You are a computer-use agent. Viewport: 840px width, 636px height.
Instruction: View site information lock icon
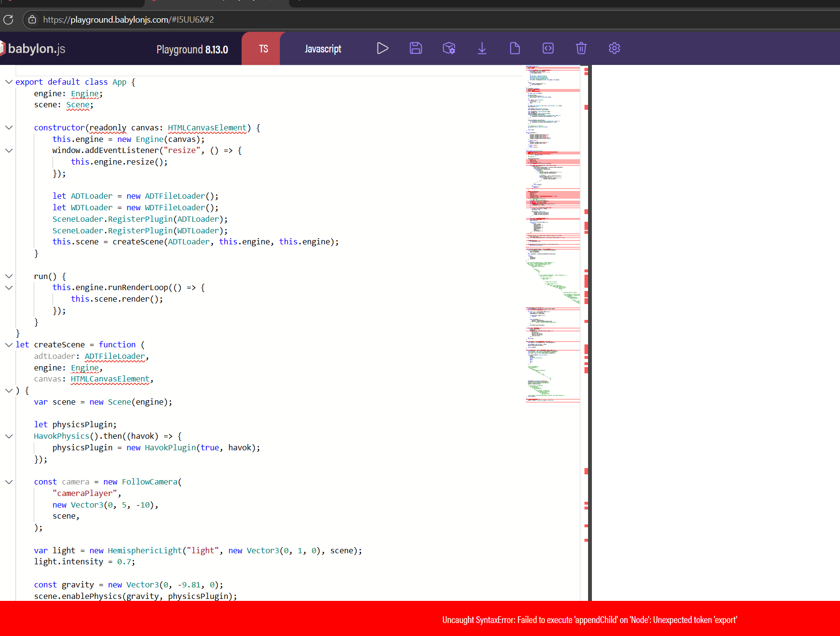32,20
